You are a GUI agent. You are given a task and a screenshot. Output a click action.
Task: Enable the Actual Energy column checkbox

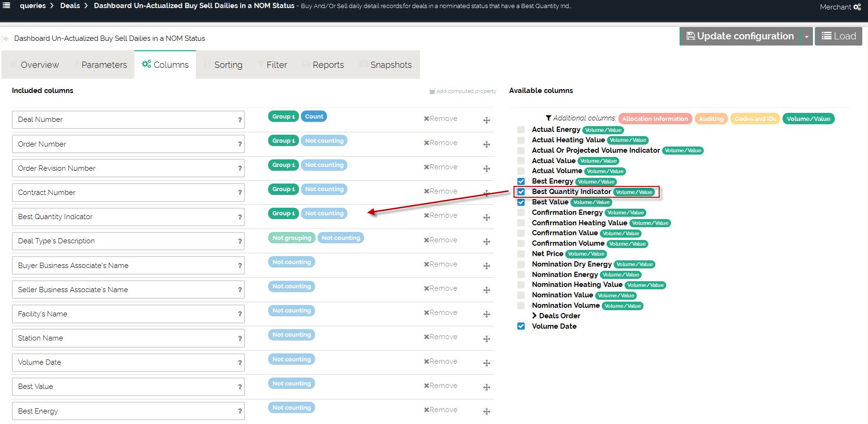(x=521, y=130)
